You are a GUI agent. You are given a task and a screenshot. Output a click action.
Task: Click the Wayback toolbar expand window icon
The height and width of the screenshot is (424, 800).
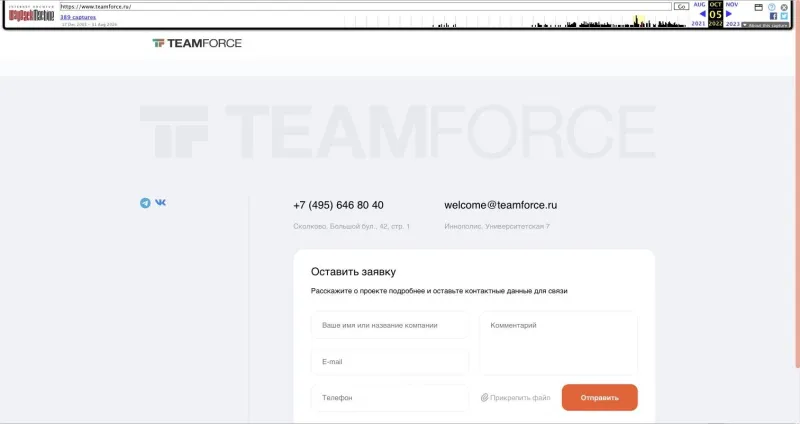tap(759, 7)
